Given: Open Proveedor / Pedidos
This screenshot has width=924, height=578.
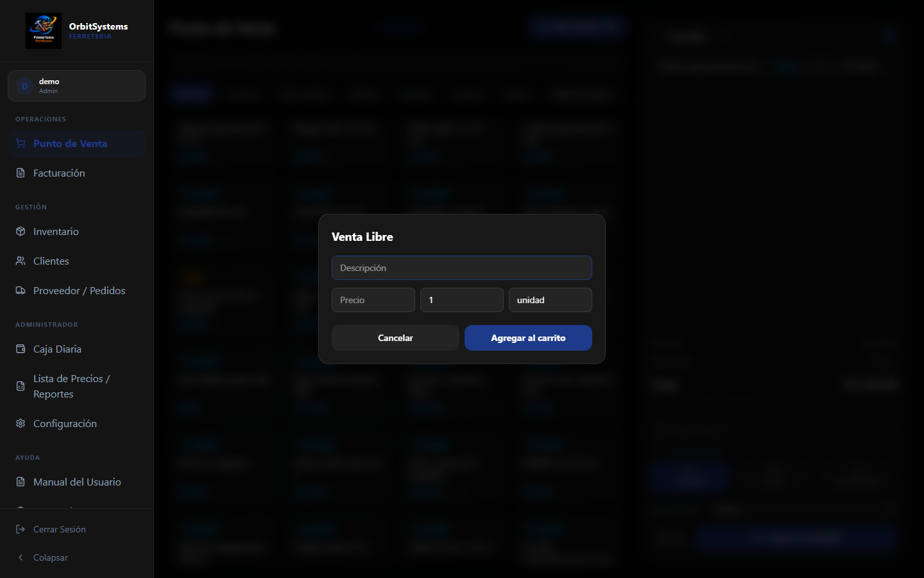Looking at the screenshot, I should point(76,291).
